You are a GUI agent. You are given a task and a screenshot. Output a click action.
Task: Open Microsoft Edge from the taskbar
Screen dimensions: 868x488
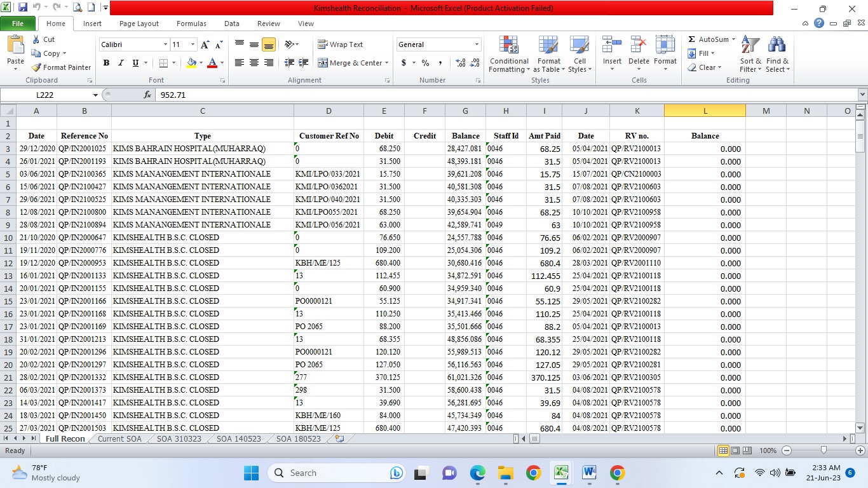point(477,473)
